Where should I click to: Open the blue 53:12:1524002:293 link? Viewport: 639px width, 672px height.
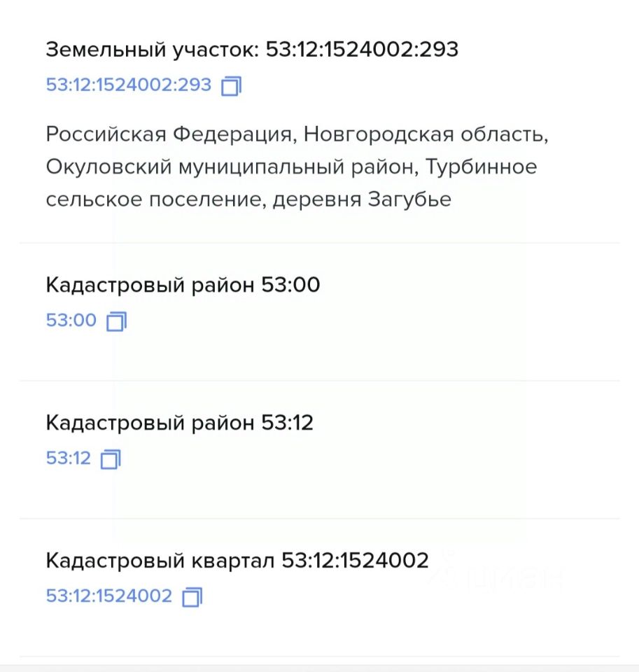pyautogui.click(x=128, y=85)
